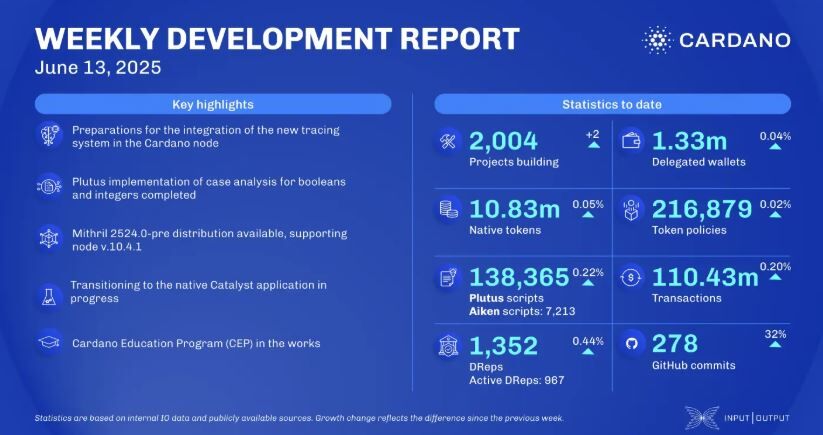Click the 2,004 projects value
Image resolution: width=823 pixels, height=435 pixels.
coord(503,141)
